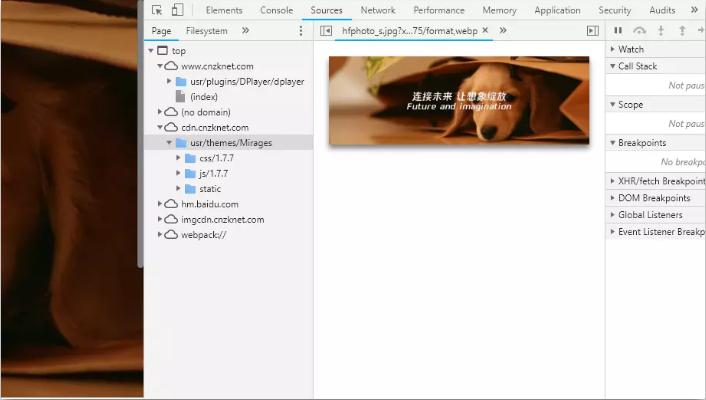The width and height of the screenshot is (706, 400).
Task: Click the www.cnzknet.com cloud icon
Action: click(x=171, y=66)
